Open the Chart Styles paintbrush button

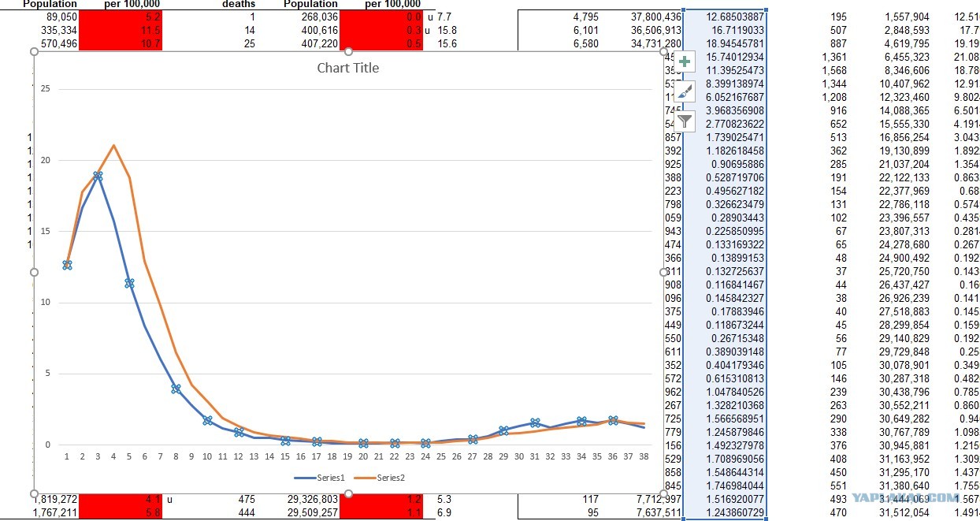pyautogui.click(x=685, y=91)
